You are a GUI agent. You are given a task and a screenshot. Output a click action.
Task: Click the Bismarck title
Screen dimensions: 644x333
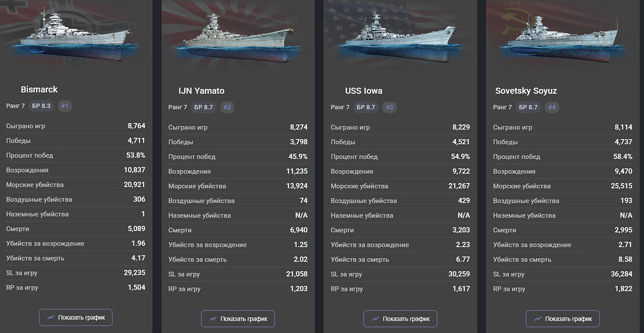[39, 89]
